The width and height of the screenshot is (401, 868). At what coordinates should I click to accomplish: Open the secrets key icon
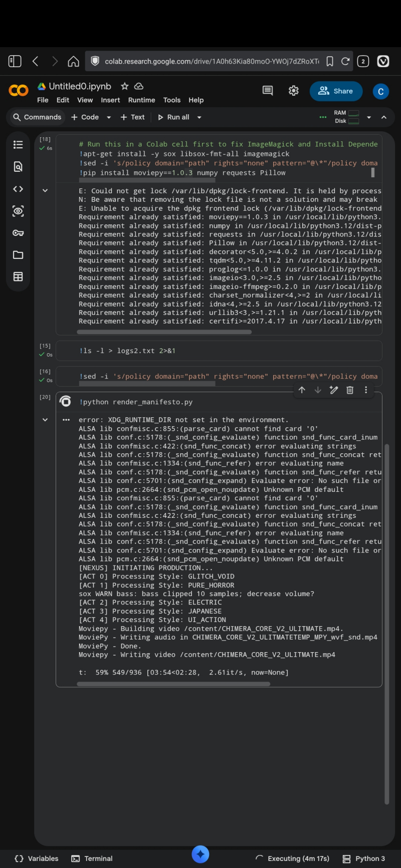(18, 233)
